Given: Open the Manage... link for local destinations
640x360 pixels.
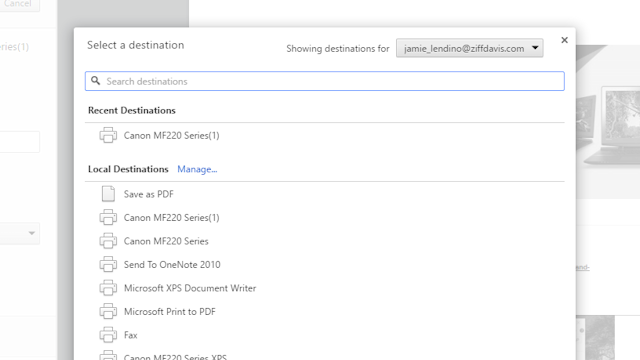Looking at the screenshot, I should (x=197, y=169).
